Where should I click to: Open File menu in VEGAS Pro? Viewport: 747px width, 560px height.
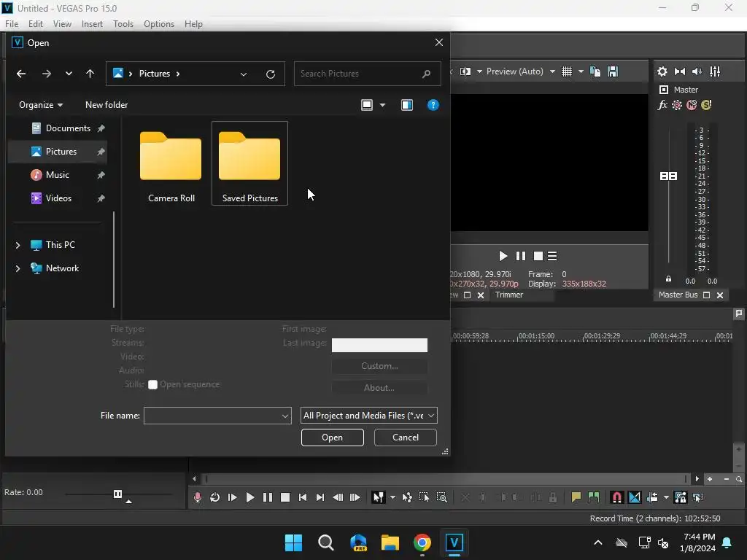[x=12, y=24]
